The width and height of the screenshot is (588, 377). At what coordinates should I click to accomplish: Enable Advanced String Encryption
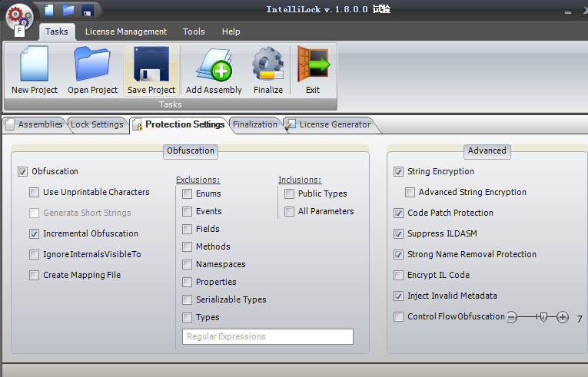[x=410, y=192]
